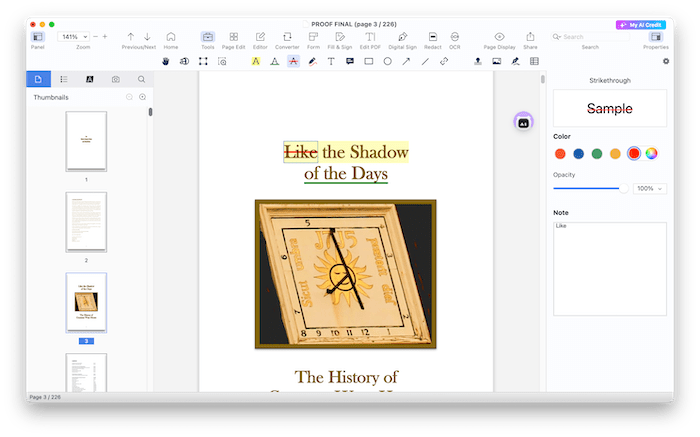Select the link tool
This screenshot has width=700, height=437.
(444, 62)
